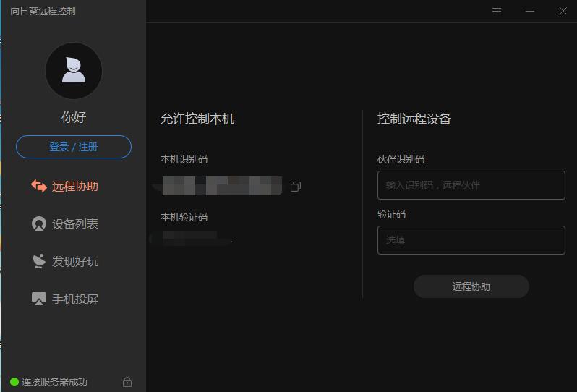Click the lock icon at bottom of sidebar

click(127, 382)
